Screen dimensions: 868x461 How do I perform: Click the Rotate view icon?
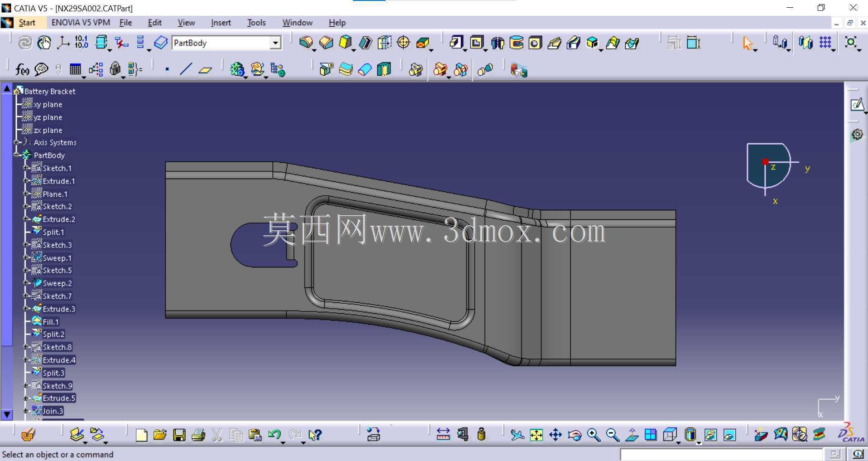(574, 435)
